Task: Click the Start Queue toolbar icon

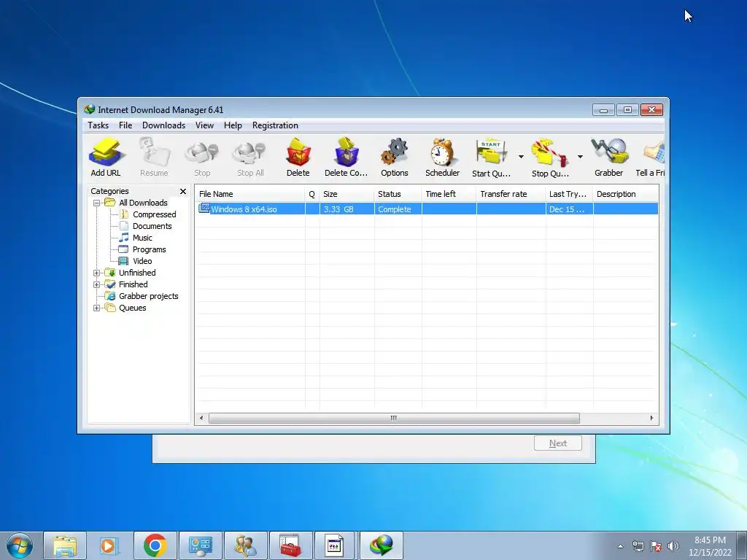Action: (491, 157)
